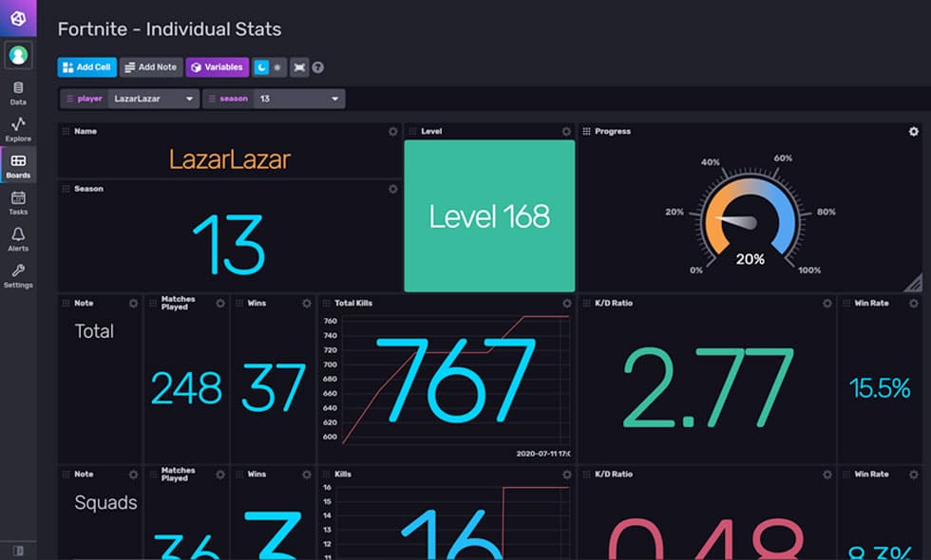The height and width of the screenshot is (560, 931).
Task: Open the season variable dropdown
Action: point(301,98)
